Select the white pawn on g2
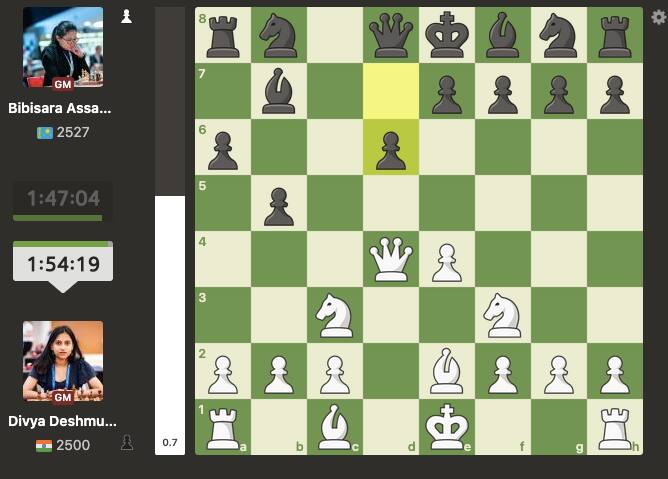Image resolution: width=668 pixels, height=479 pixels. [x=559, y=375]
